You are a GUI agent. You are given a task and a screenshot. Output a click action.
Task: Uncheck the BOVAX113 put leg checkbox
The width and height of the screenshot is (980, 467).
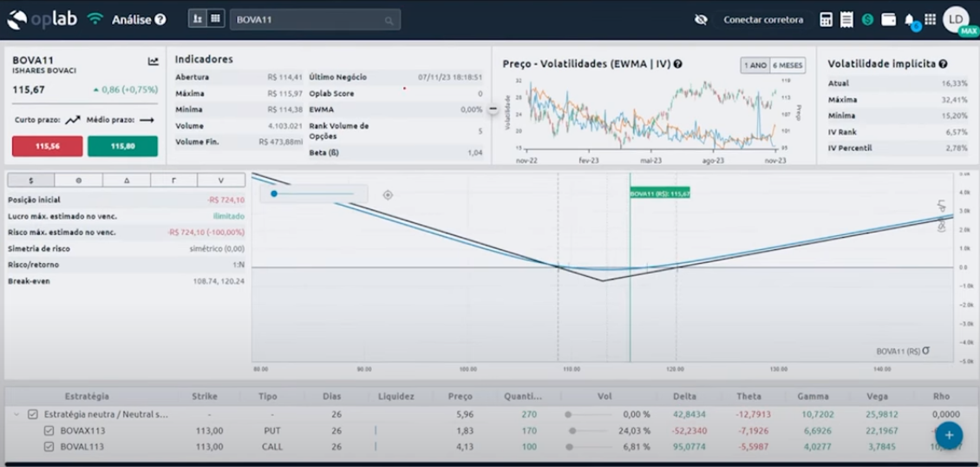click(49, 431)
